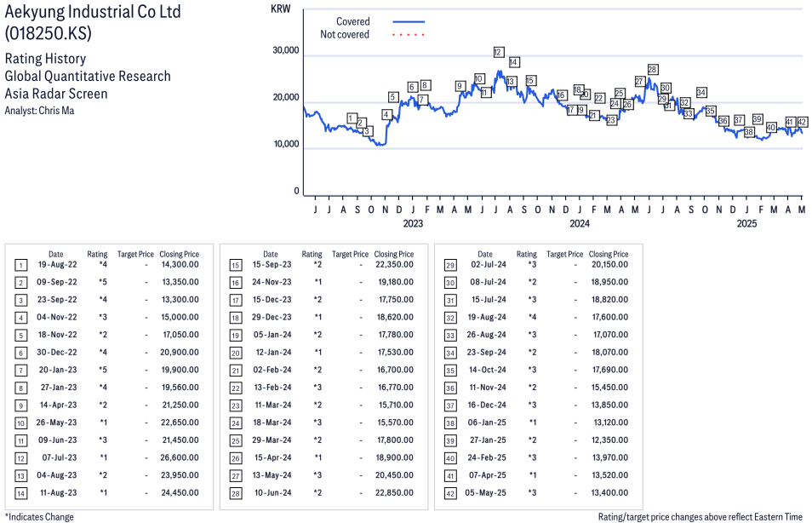Select "Analyst: Chris Ma"
Screen dimensions: 812x523
tap(39, 111)
